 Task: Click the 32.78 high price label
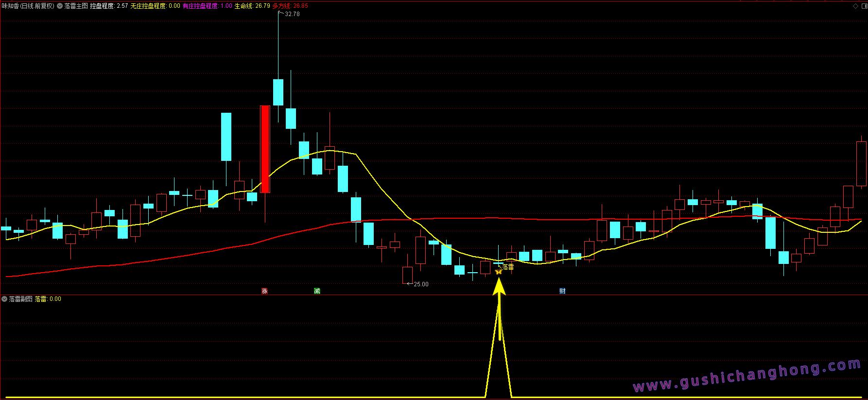tap(292, 14)
